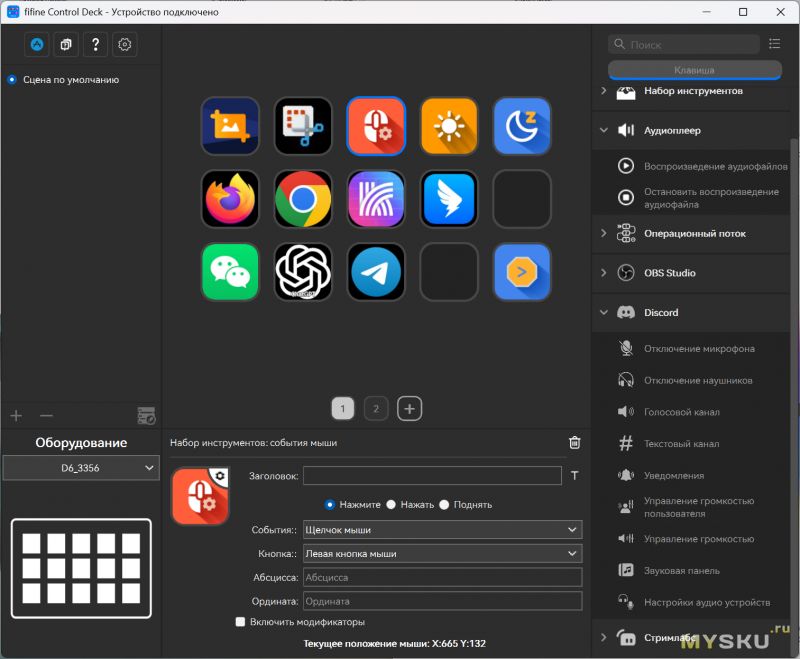
Task: Switch to page 1 tab
Action: (x=343, y=409)
